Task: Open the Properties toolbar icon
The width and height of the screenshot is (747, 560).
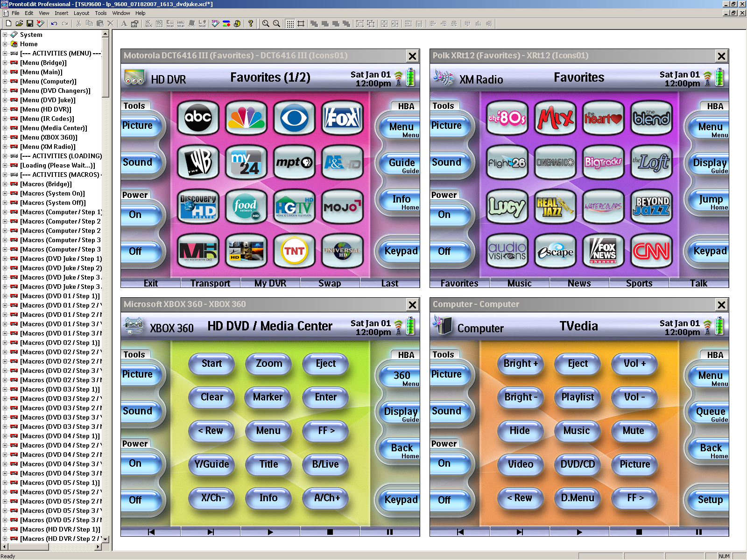Action: pyautogui.click(x=135, y=23)
